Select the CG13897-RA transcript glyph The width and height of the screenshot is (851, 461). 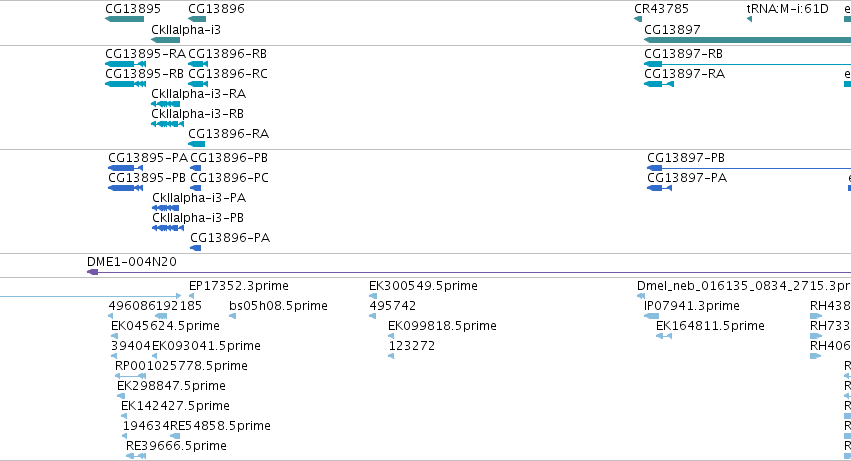point(659,84)
